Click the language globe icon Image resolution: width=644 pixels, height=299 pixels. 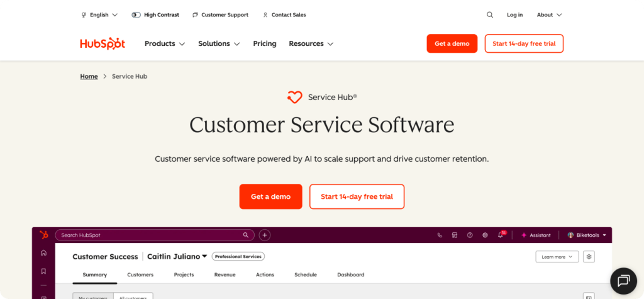coord(84,15)
